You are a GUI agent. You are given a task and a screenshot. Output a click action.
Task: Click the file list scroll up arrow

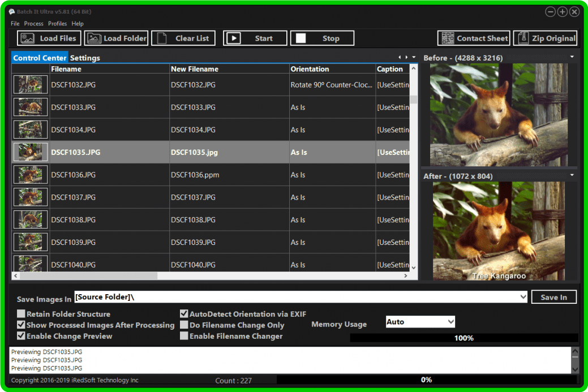tap(414, 68)
